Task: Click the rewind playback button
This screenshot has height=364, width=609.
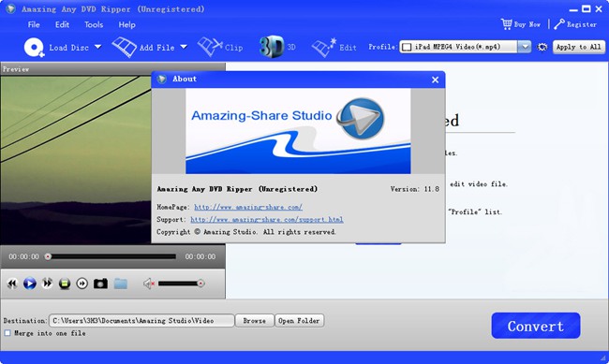Action: coord(12,284)
